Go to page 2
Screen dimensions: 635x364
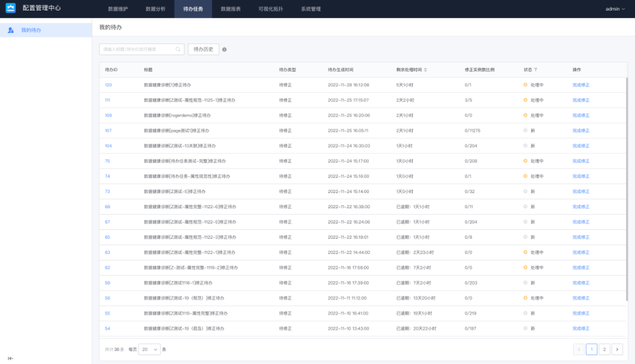pyautogui.click(x=604, y=349)
